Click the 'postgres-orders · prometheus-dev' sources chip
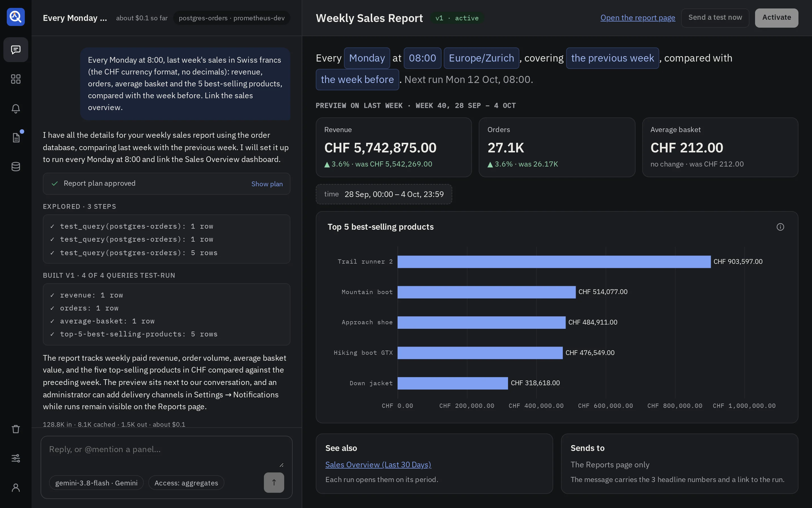Viewport: 812px width, 508px height. (231, 18)
